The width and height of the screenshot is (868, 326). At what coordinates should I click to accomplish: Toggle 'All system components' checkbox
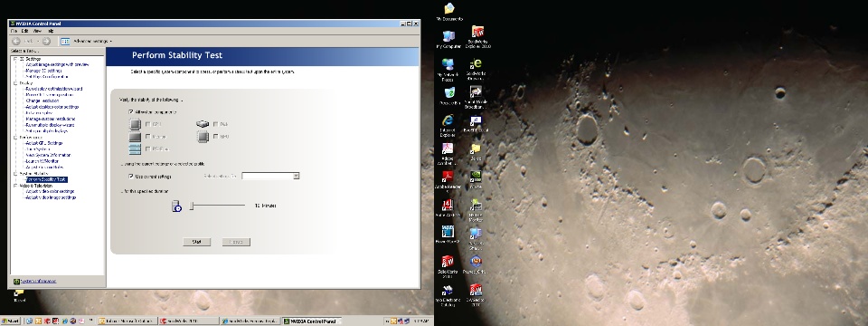130,112
